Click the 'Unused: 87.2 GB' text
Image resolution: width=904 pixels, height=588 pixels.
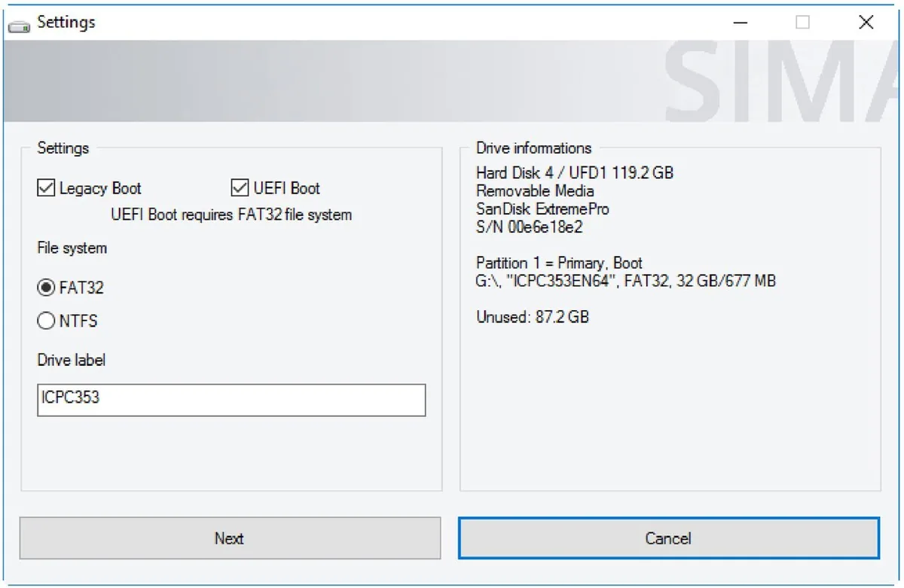point(533,318)
